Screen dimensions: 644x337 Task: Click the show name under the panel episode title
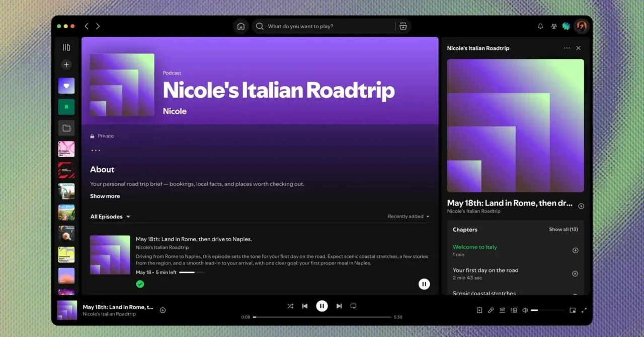click(473, 211)
